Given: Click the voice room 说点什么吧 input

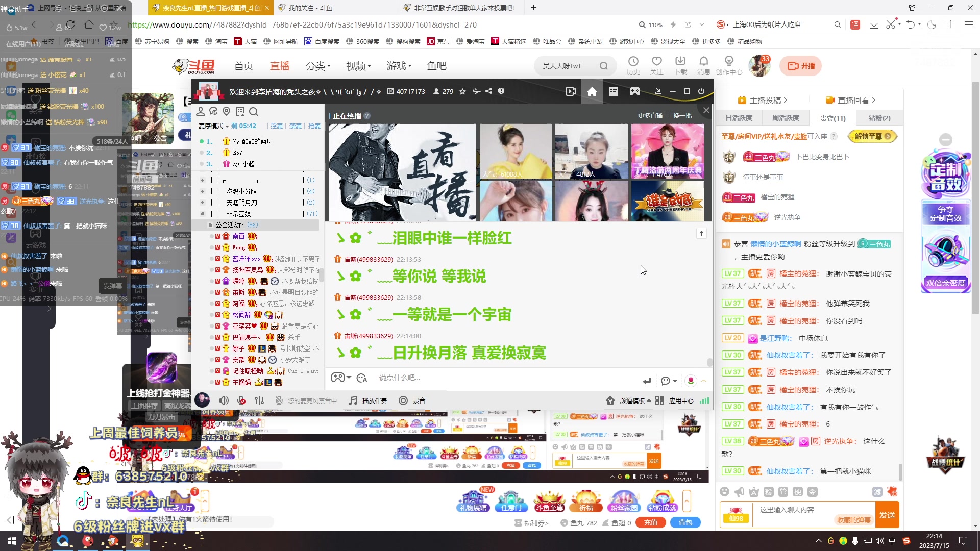Looking at the screenshot, I should pos(505,378).
